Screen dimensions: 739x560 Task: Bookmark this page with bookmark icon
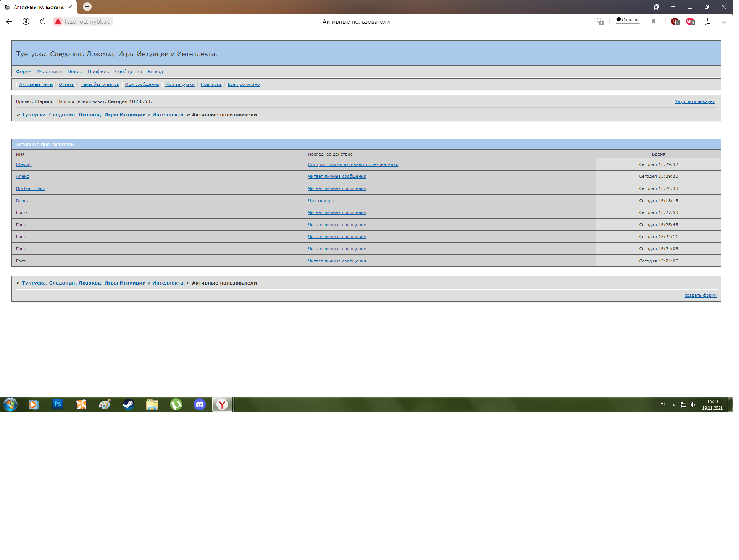pos(653,21)
